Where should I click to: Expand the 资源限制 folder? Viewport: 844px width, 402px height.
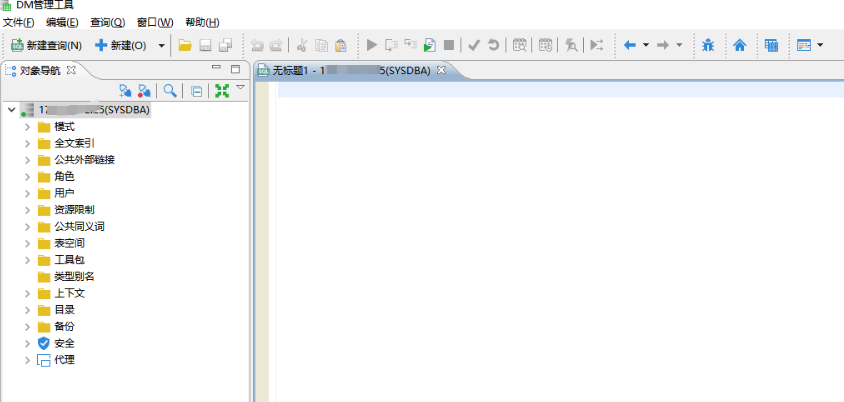(28, 210)
